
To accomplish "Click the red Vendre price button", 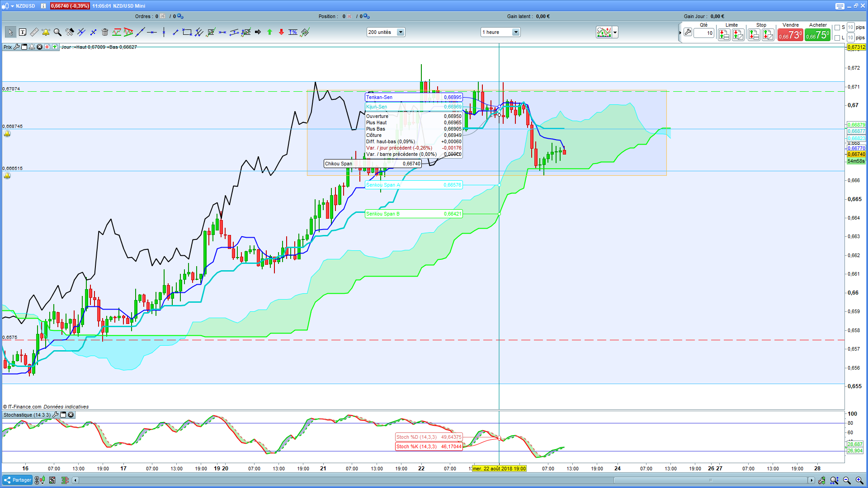I will point(790,35).
